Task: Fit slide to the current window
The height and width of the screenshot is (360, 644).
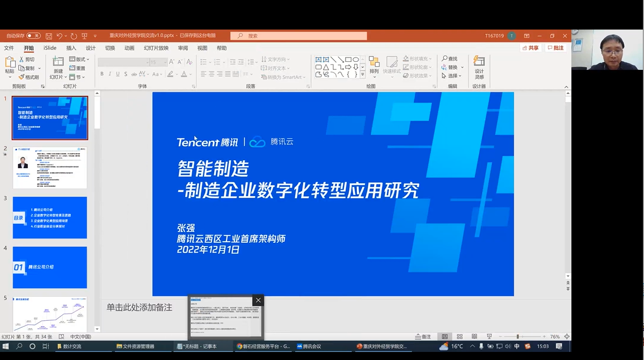Action: [567, 336]
